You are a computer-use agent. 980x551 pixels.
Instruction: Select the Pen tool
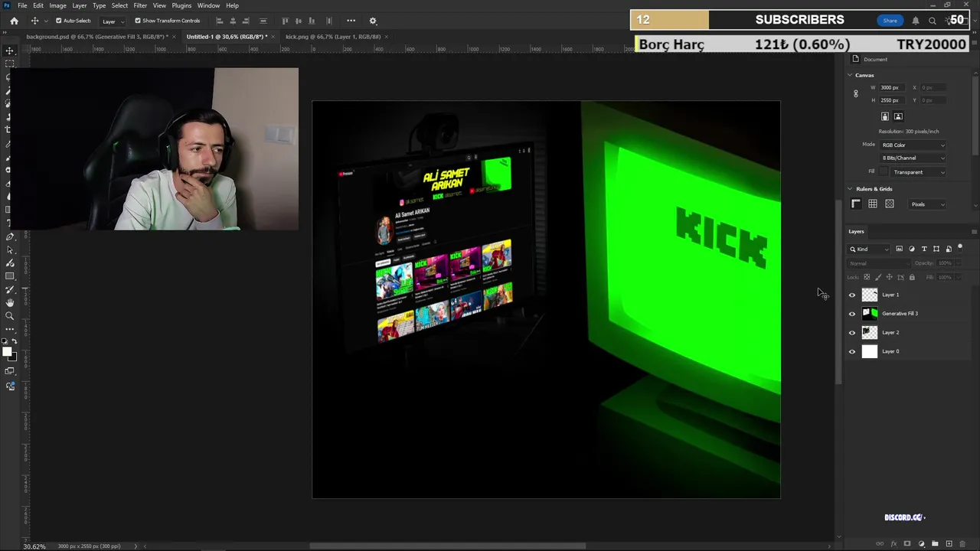click(10, 236)
